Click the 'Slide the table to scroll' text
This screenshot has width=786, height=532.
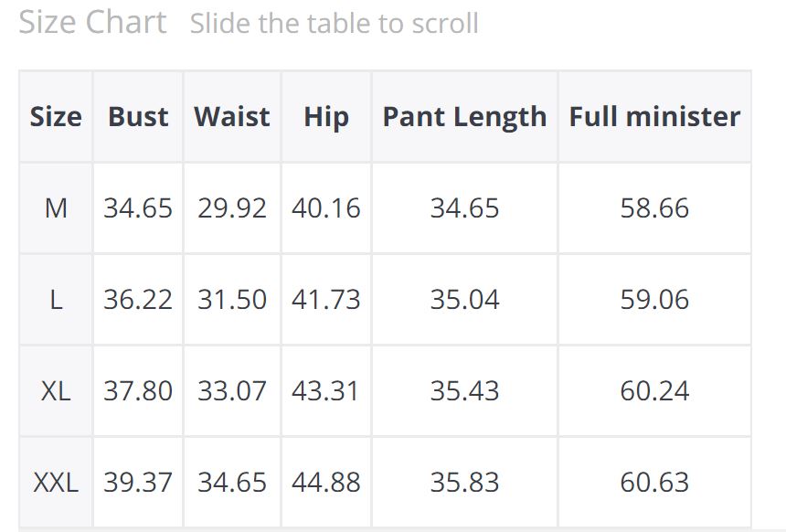334,24
